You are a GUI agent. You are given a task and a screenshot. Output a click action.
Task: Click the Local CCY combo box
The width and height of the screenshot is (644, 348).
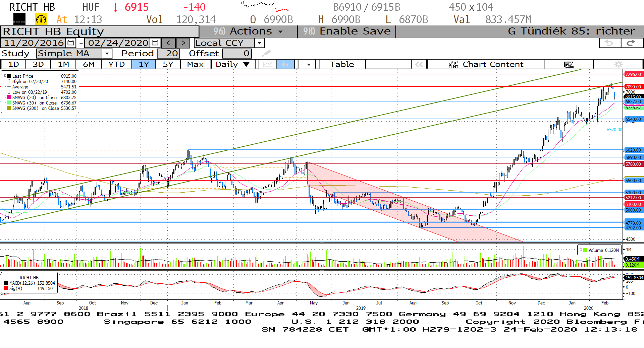[229, 43]
